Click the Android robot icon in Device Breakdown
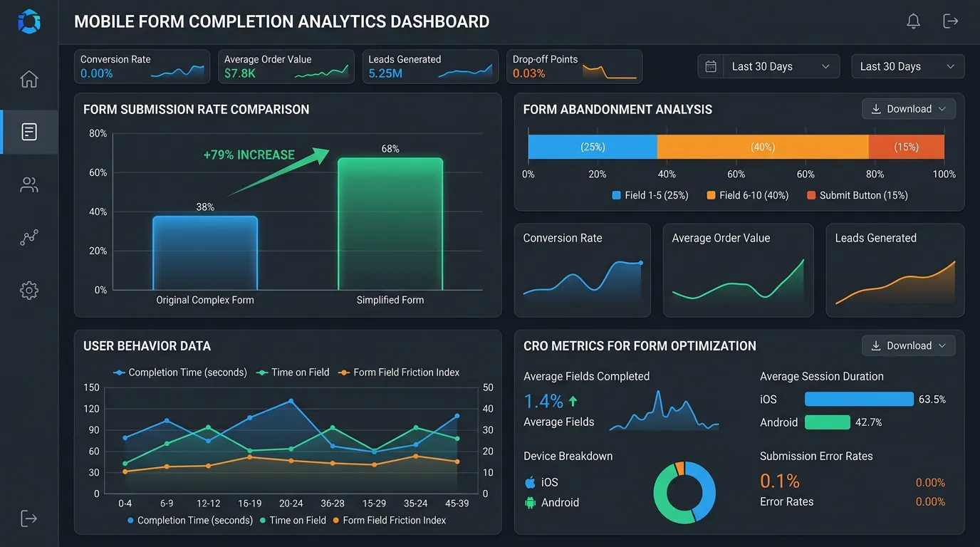The image size is (980, 547). (530, 502)
